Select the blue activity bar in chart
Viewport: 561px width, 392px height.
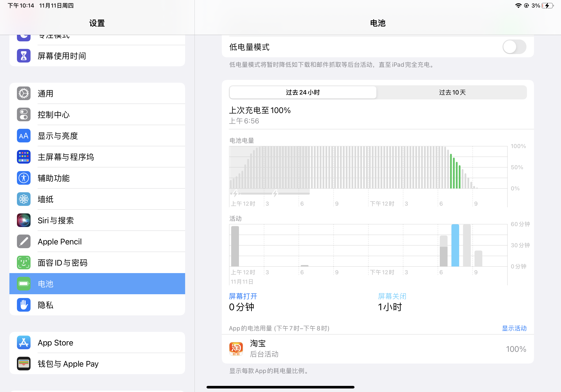pyautogui.click(x=455, y=245)
